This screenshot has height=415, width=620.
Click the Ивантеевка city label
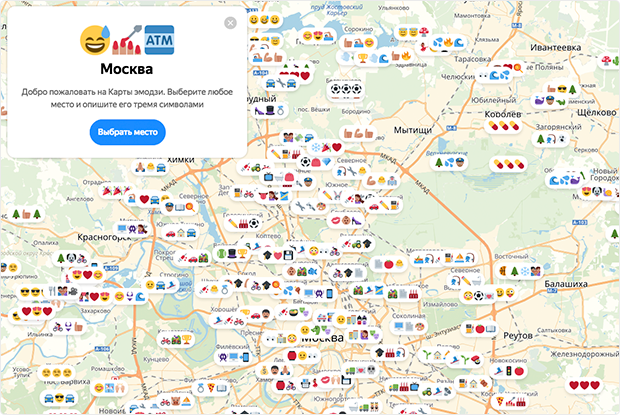point(555,47)
